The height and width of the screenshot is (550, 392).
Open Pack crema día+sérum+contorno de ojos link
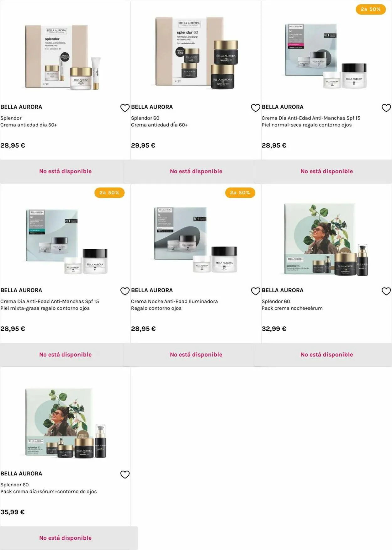coord(49,492)
